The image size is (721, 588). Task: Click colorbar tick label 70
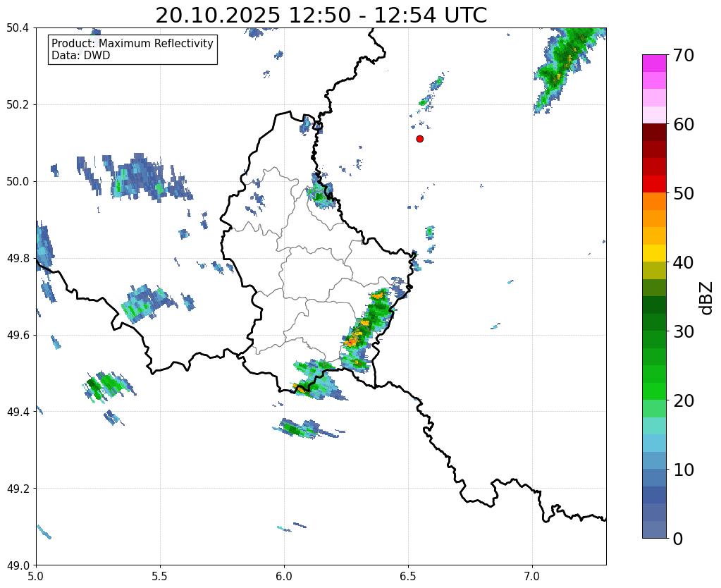click(x=682, y=55)
